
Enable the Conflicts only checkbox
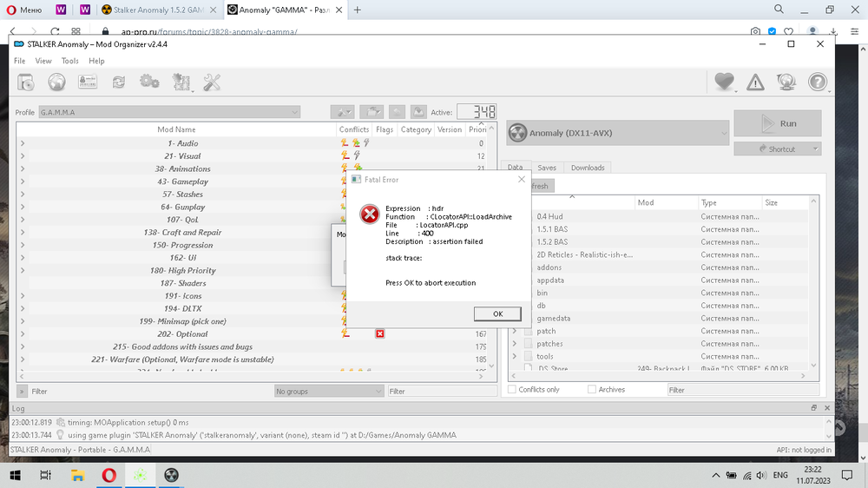[x=512, y=390]
